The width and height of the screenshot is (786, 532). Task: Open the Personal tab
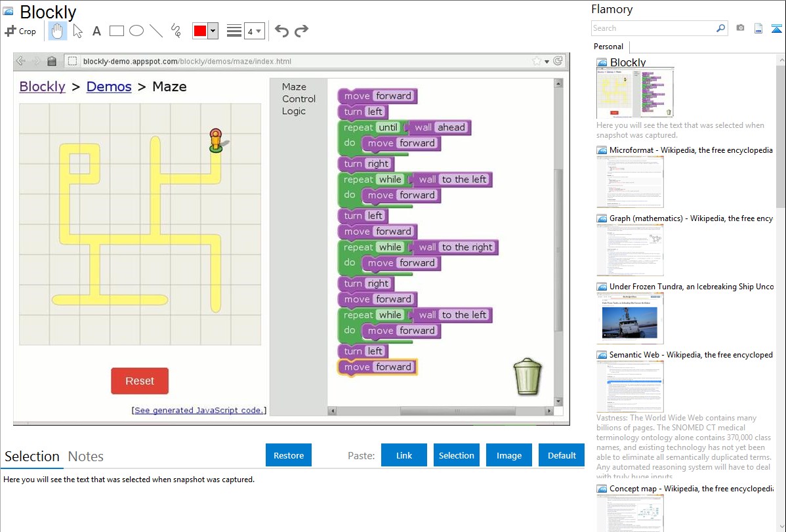609,47
